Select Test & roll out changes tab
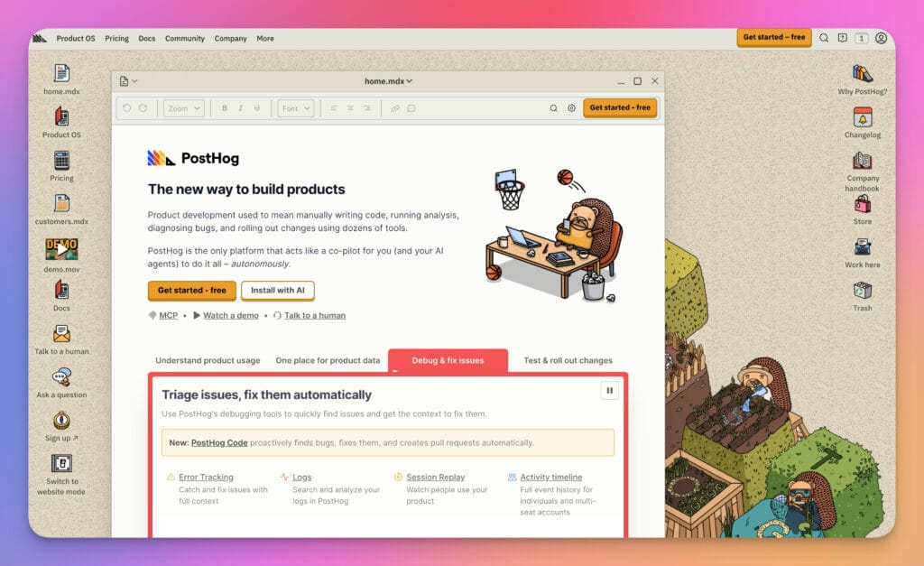The width and height of the screenshot is (924, 566). click(568, 360)
